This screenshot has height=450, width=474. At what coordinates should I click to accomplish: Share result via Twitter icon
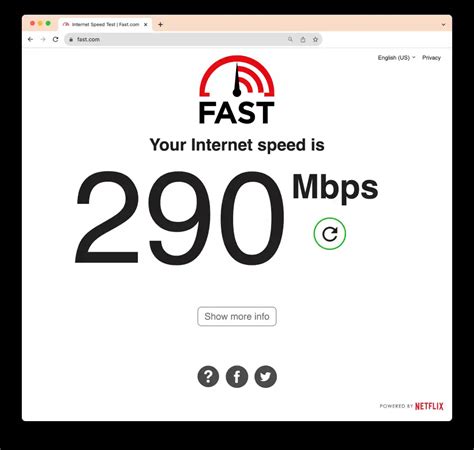pos(266,377)
